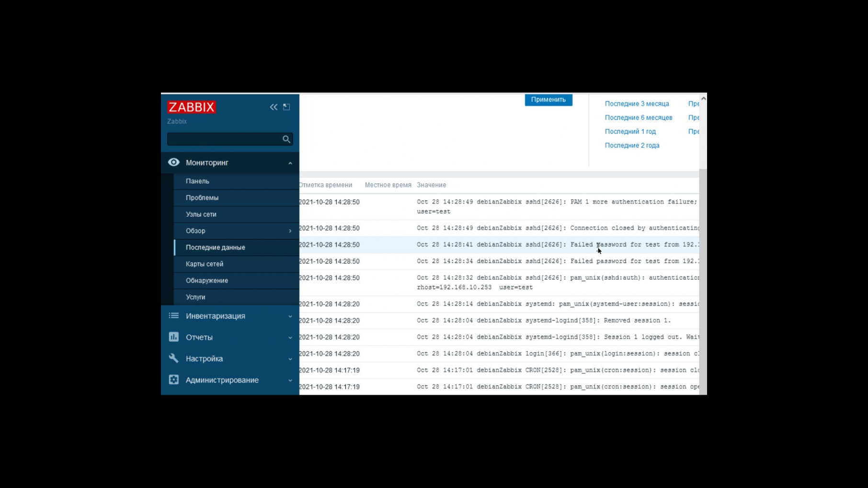The height and width of the screenshot is (488, 868).
Task: Expand the Обзор submenu arrow
Action: [x=289, y=231]
